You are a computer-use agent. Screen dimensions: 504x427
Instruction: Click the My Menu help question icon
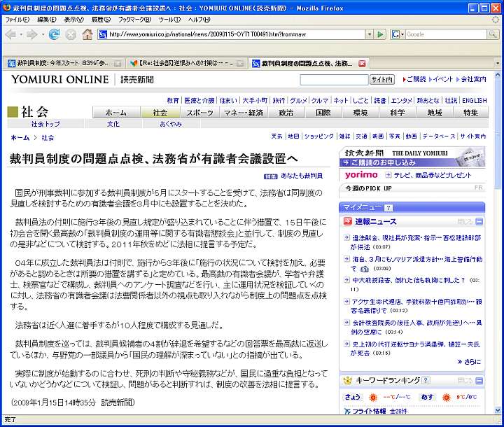(x=388, y=207)
